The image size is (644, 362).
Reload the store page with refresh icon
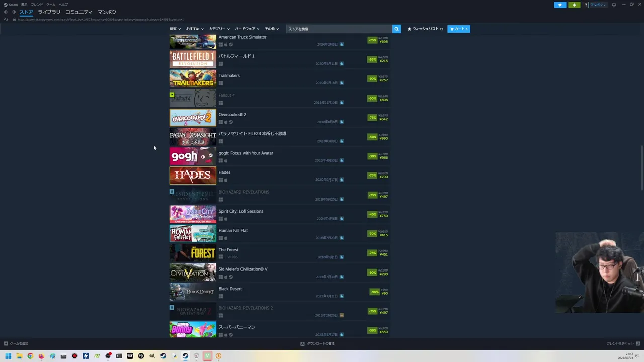click(6, 19)
